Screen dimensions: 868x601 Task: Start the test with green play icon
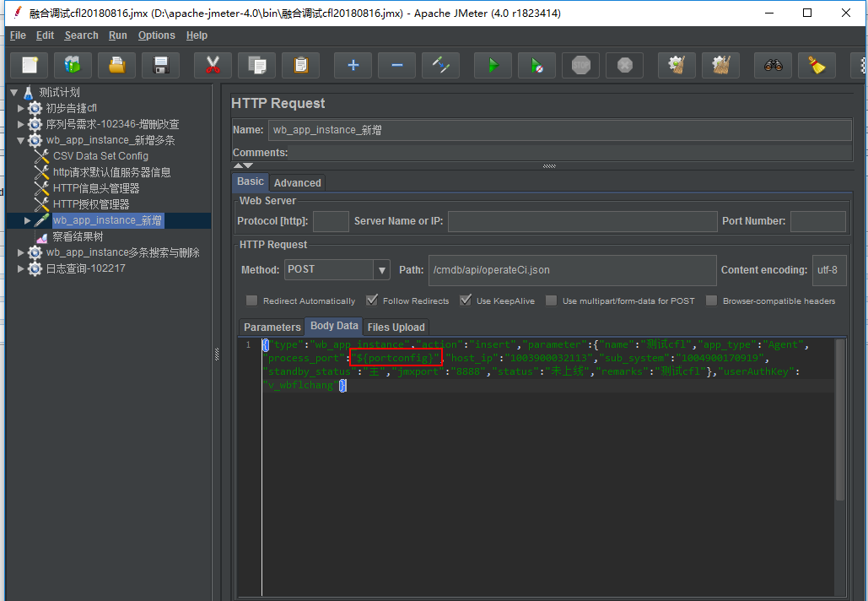pyautogui.click(x=493, y=65)
